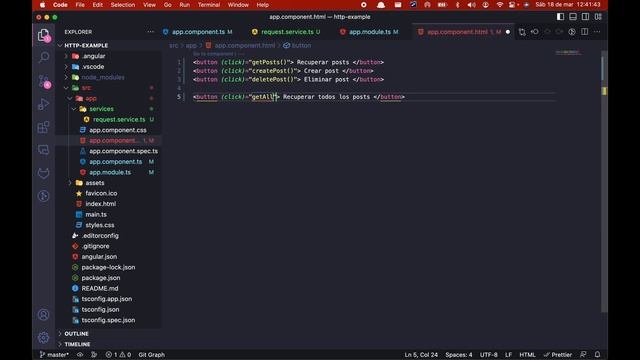The height and width of the screenshot is (360, 640).
Task: Open Git Graph from status bar
Action: [x=151, y=355]
